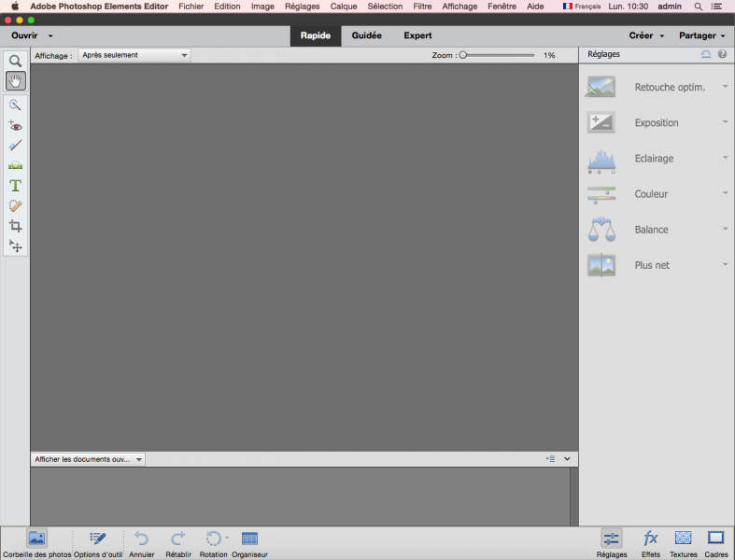
Task: Open the Effets fx panel
Action: pos(651,543)
